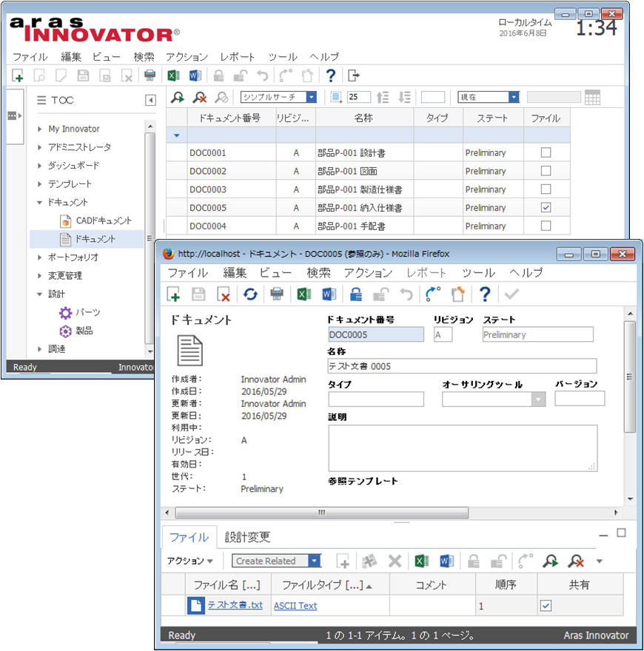Toggle the file checkbox for DOC0001

point(546,152)
